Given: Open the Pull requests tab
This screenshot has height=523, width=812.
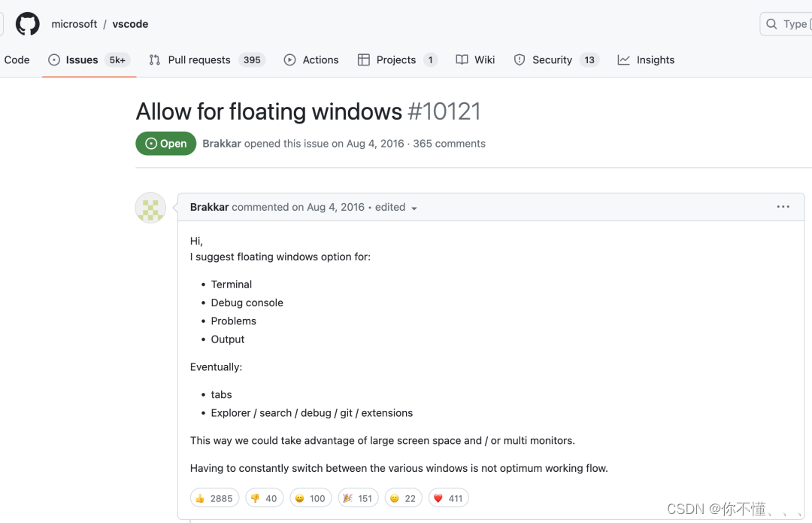Looking at the screenshot, I should click(x=208, y=60).
